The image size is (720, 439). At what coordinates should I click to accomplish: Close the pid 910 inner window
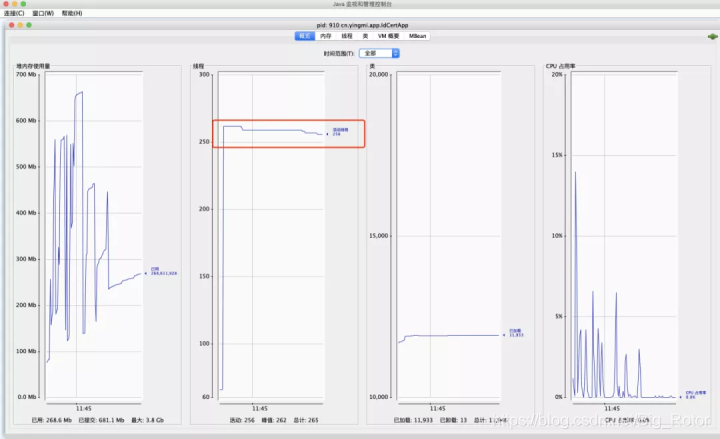[x=11, y=25]
